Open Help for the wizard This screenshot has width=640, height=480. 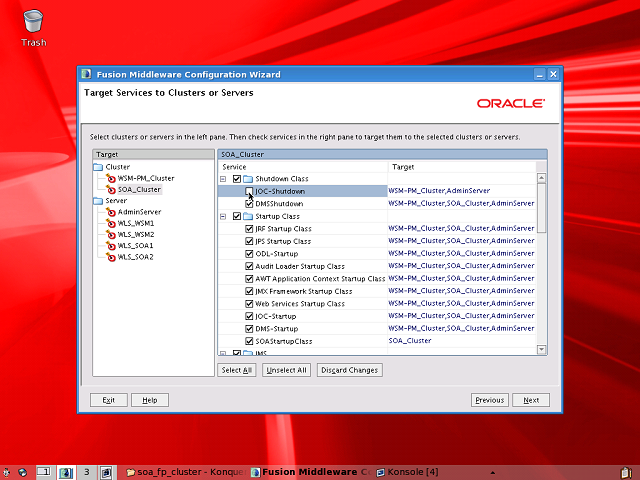[150, 400]
